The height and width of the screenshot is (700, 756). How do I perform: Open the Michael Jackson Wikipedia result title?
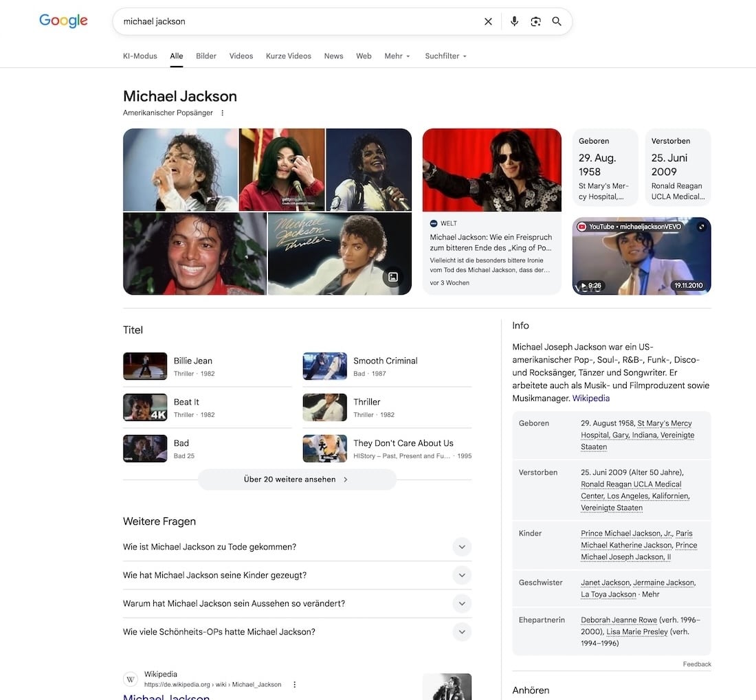pos(166,697)
